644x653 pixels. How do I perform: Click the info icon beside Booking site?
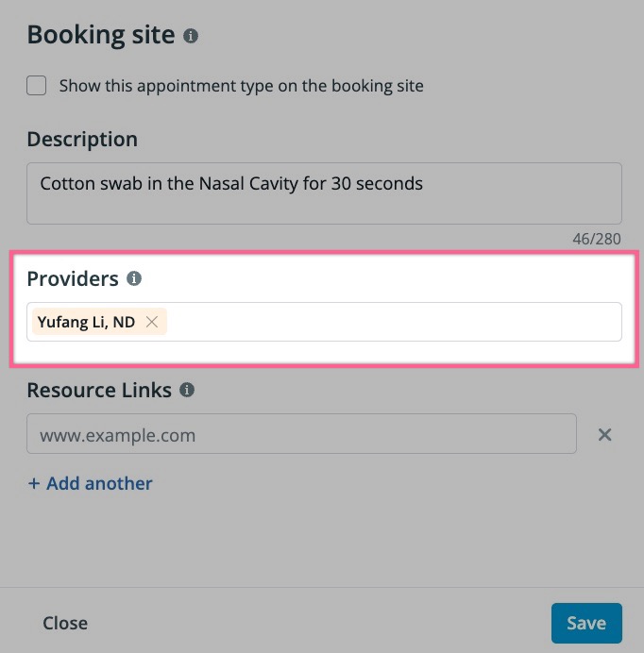pyautogui.click(x=191, y=36)
